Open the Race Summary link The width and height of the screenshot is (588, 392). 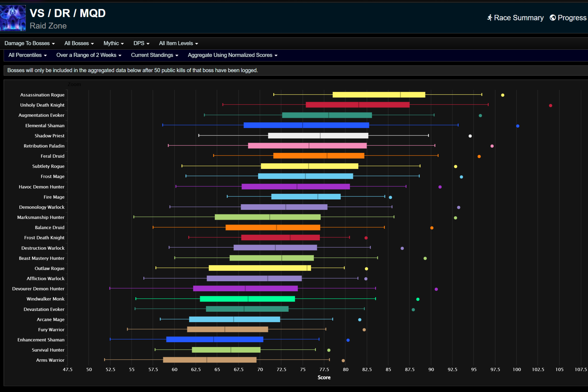click(x=519, y=18)
